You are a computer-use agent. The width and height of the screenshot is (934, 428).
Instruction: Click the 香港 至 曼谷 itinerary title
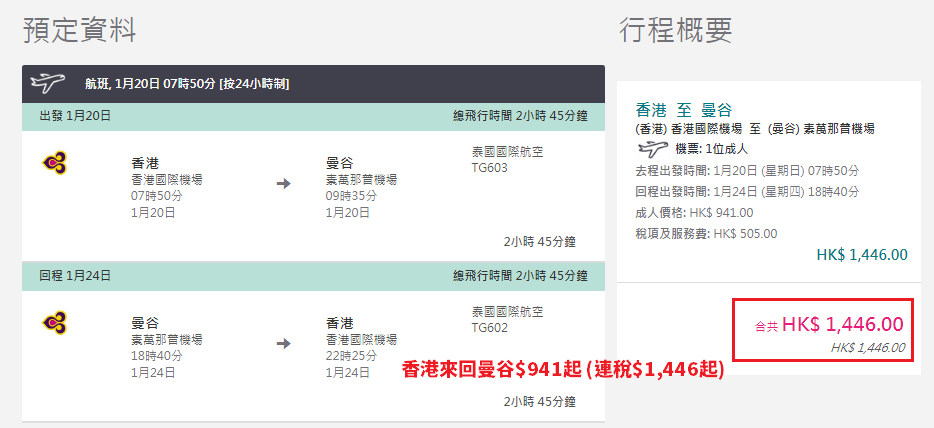[x=684, y=110]
